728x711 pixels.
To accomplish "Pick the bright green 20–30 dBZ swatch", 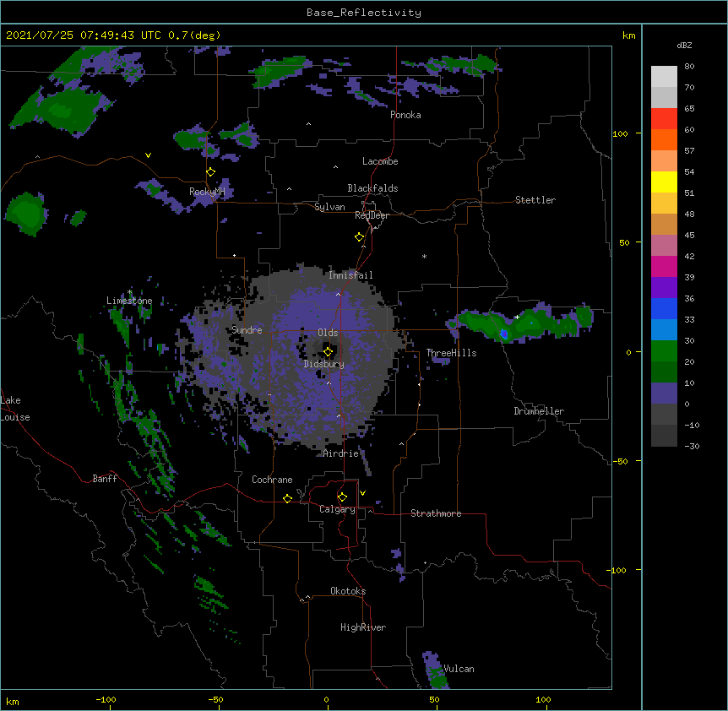I will [x=664, y=351].
